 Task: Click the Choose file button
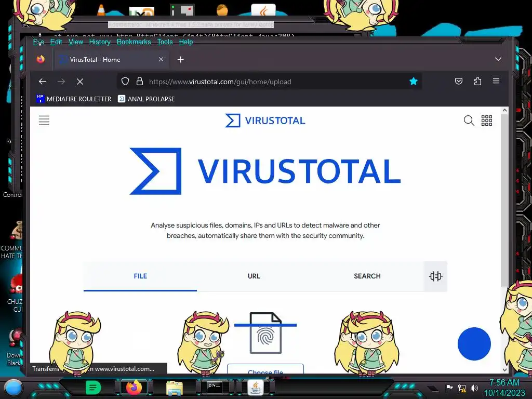pyautogui.click(x=265, y=369)
